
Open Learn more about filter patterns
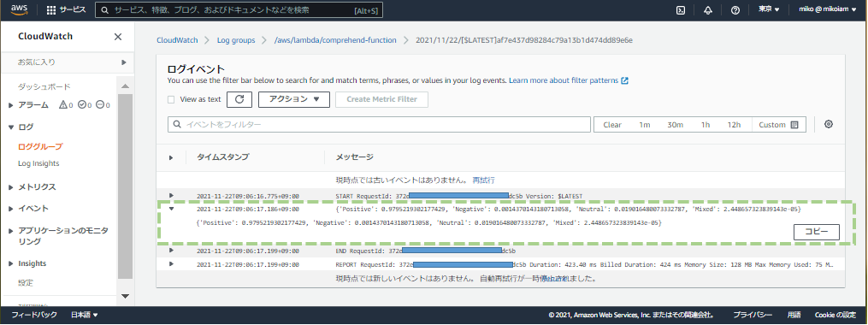[x=564, y=80]
